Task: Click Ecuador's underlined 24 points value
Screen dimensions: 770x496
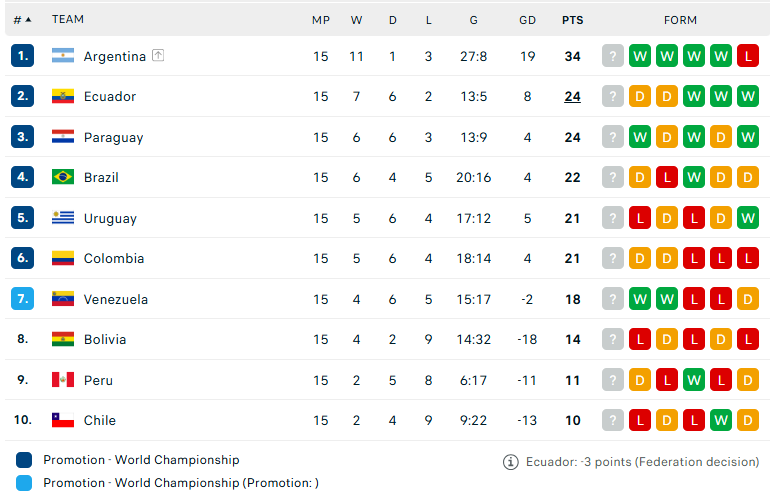Action: pos(572,97)
